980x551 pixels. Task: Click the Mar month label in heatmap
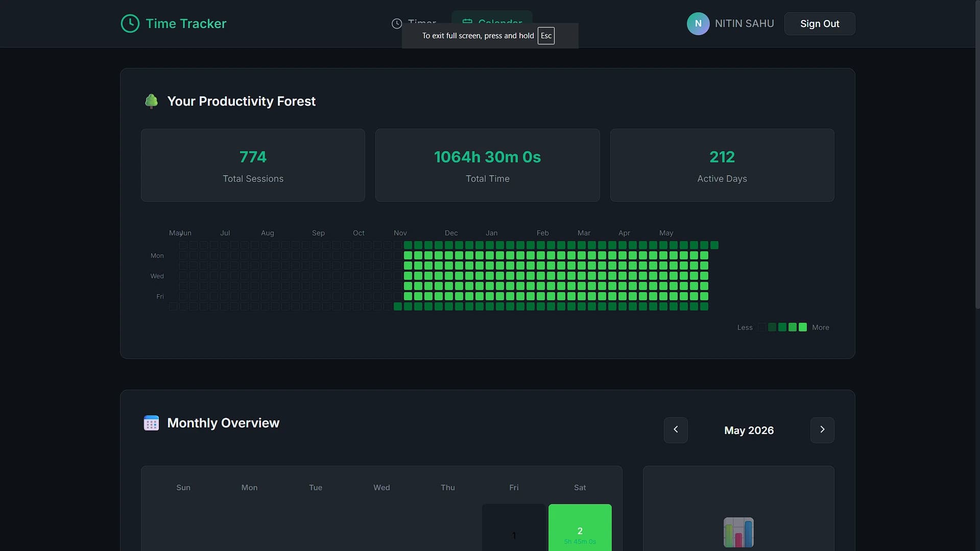point(584,233)
